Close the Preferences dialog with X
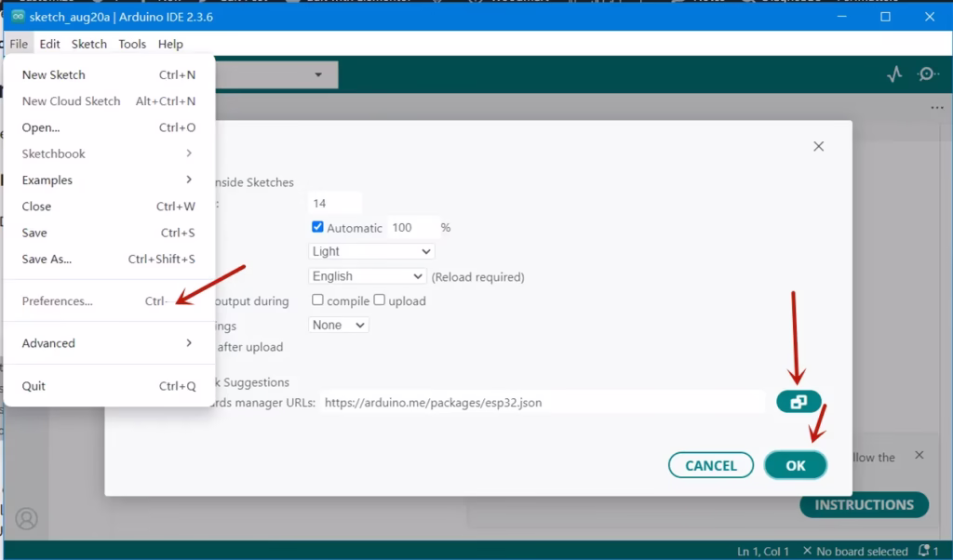Image resolution: width=953 pixels, height=560 pixels. coord(819,146)
